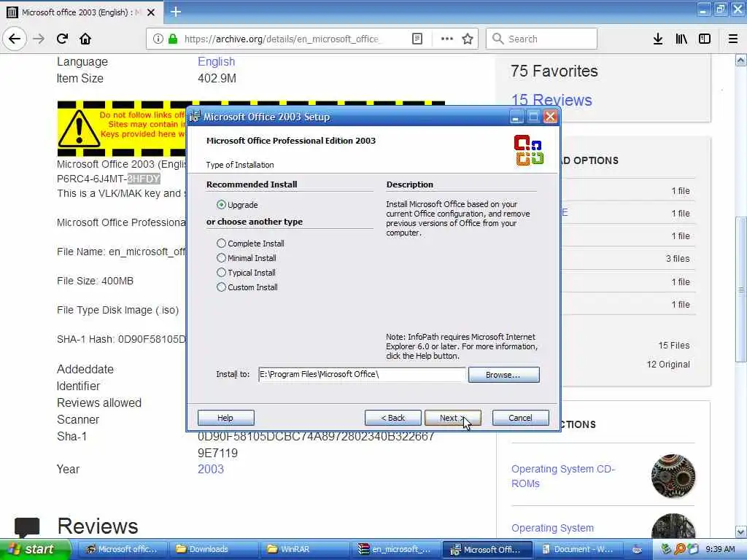
Task: Open the Firefox home page icon
Action: click(x=85, y=39)
